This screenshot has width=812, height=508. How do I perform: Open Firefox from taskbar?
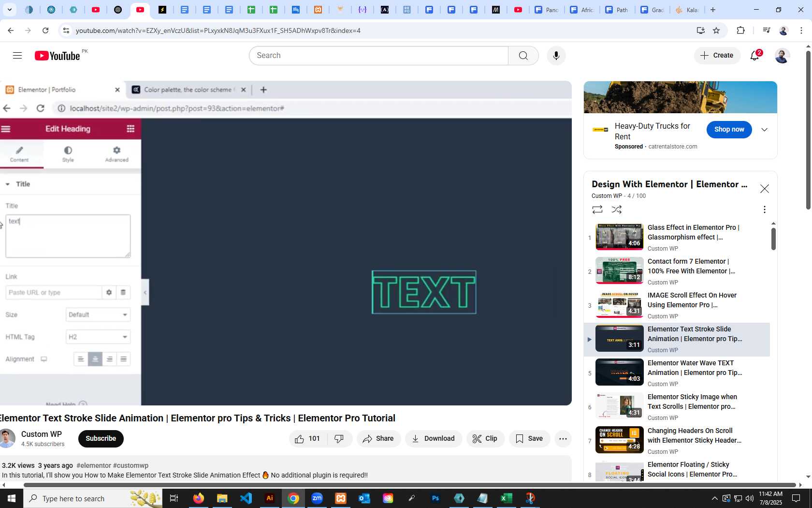(x=198, y=498)
